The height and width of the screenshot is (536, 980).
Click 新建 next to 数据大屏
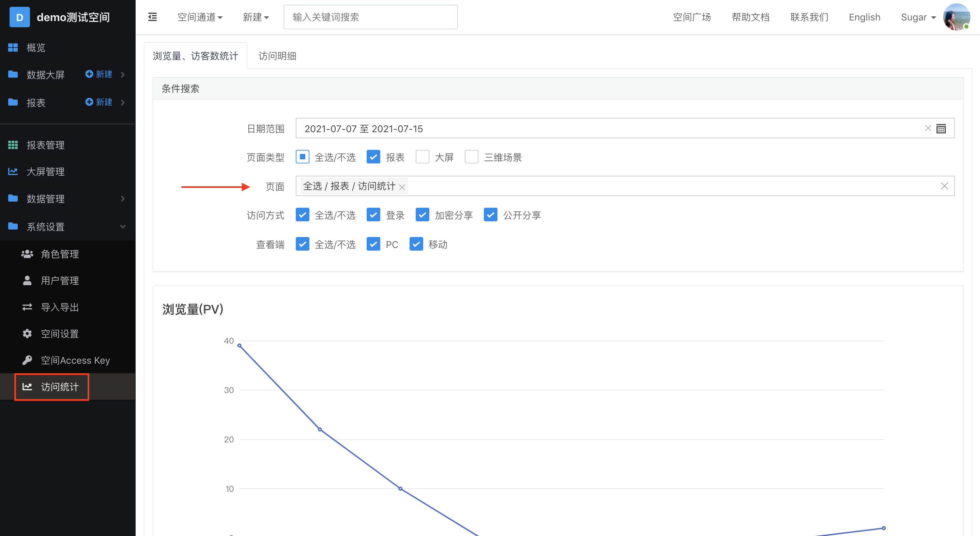[99, 74]
